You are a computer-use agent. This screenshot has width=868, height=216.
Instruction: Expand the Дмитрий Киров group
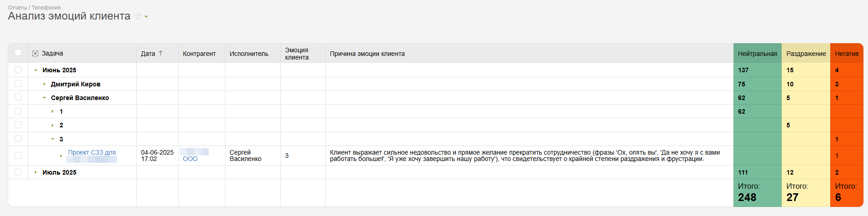click(x=44, y=84)
